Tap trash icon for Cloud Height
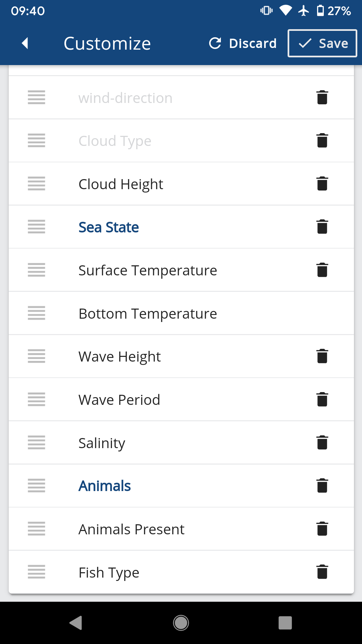 (322, 184)
